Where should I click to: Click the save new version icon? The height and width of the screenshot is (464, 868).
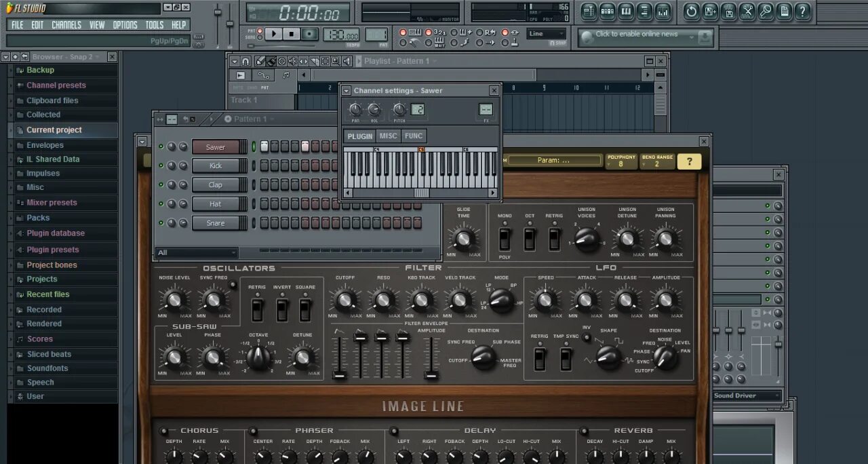click(710, 11)
